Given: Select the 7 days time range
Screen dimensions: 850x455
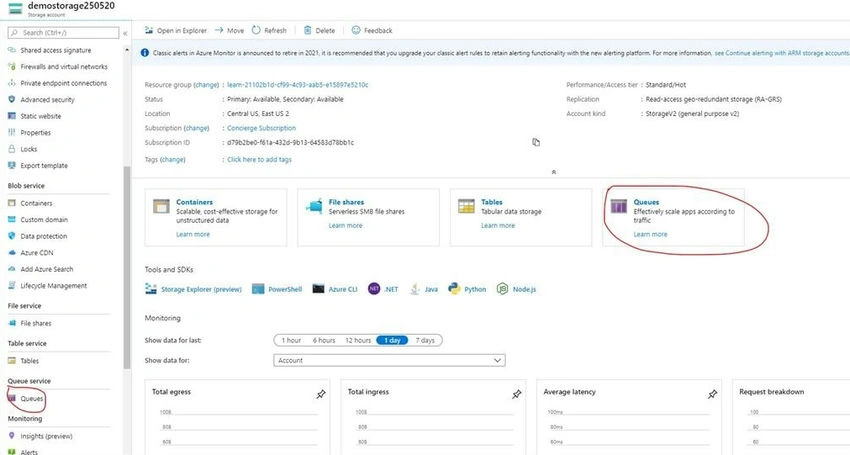Looking at the screenshot, I should [x=425, y=341].
